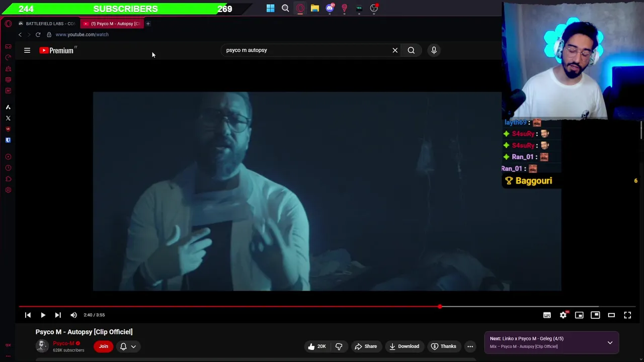
Task: Dislike the video
Action: pyautogui.click(x=339, y=346)
